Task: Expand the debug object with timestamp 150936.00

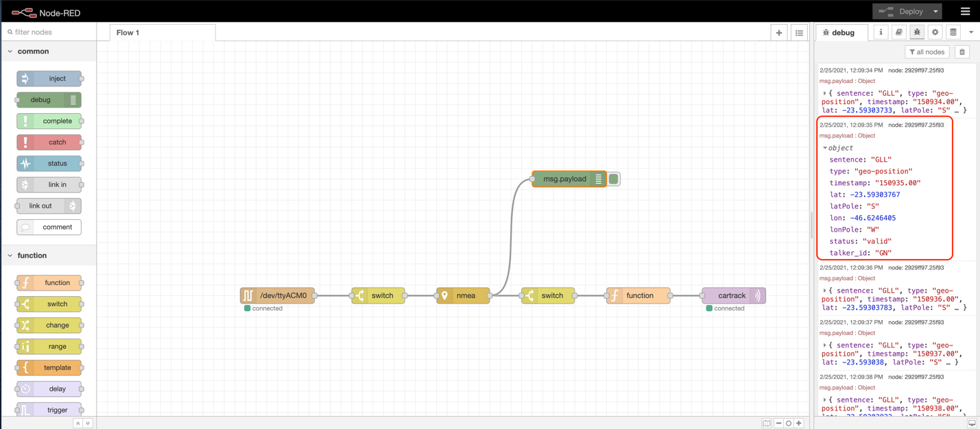Action: [824, 291]
